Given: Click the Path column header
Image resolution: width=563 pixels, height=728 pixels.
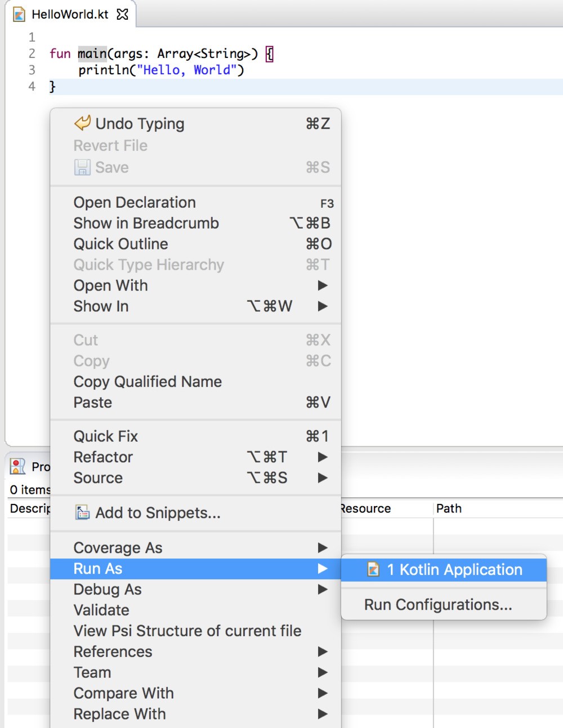Looking at the screenshot, I should (x=449, y=508).
